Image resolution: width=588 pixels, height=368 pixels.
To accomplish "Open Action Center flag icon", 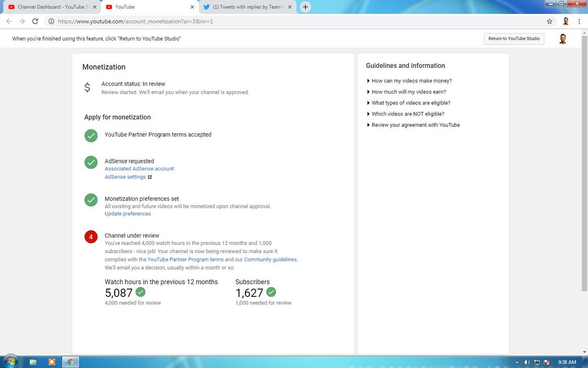I will coord(547,362).
